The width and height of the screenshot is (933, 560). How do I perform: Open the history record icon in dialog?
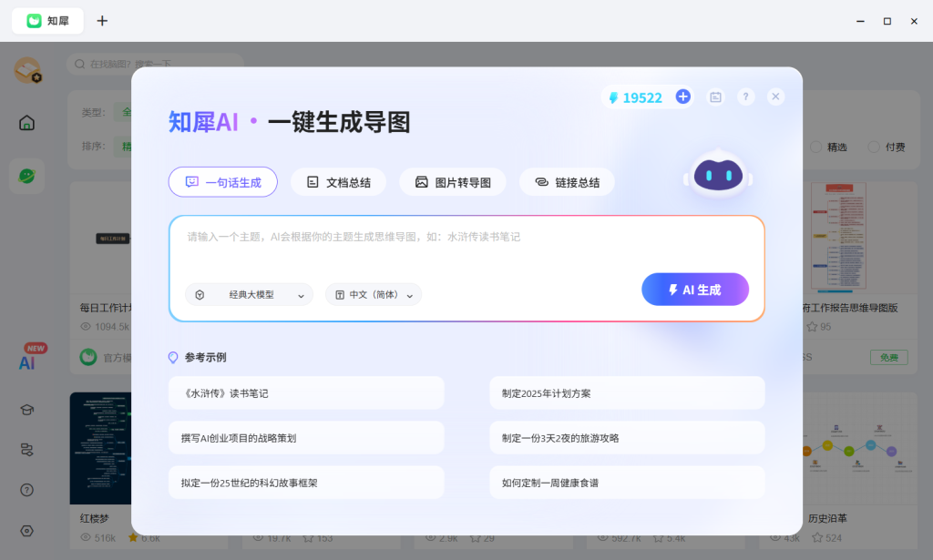click(x=716, y=97)
